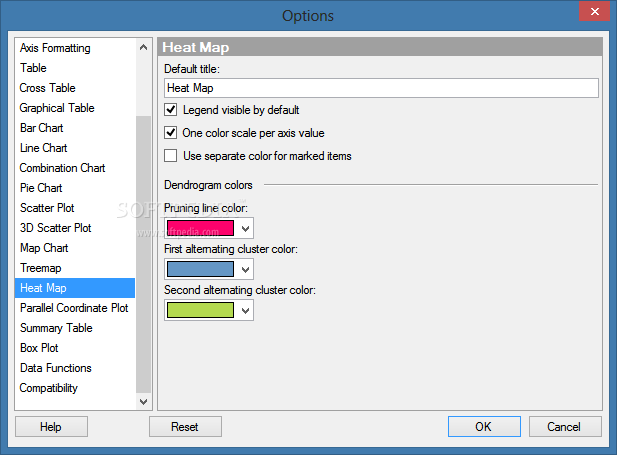The height and width of the screenshot is (455, 617).
Task: Expand Second alternating cluster color dropdown
Action: click(245, 311)
